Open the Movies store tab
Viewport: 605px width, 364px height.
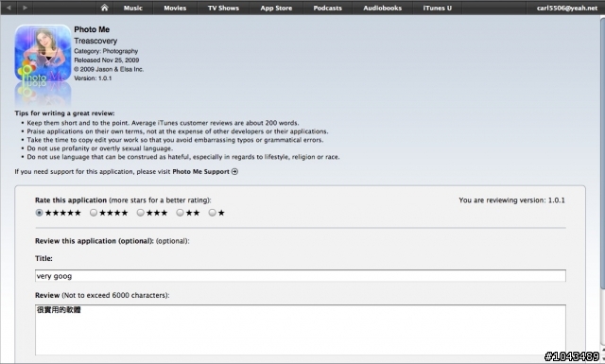175,8
